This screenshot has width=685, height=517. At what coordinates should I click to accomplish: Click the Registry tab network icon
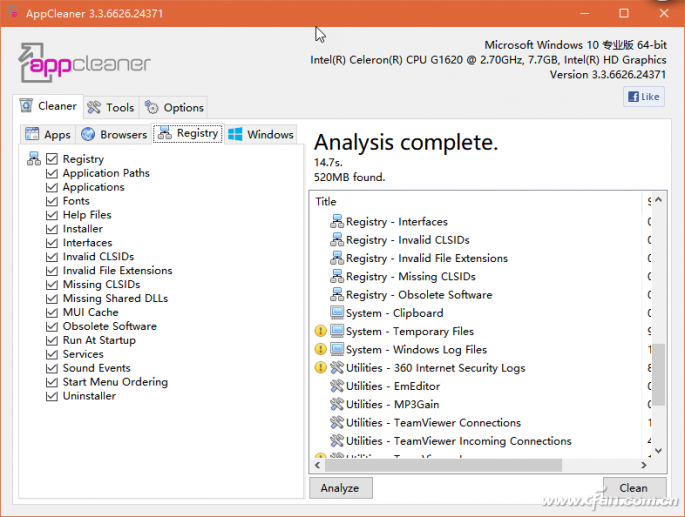click(165, 133)
